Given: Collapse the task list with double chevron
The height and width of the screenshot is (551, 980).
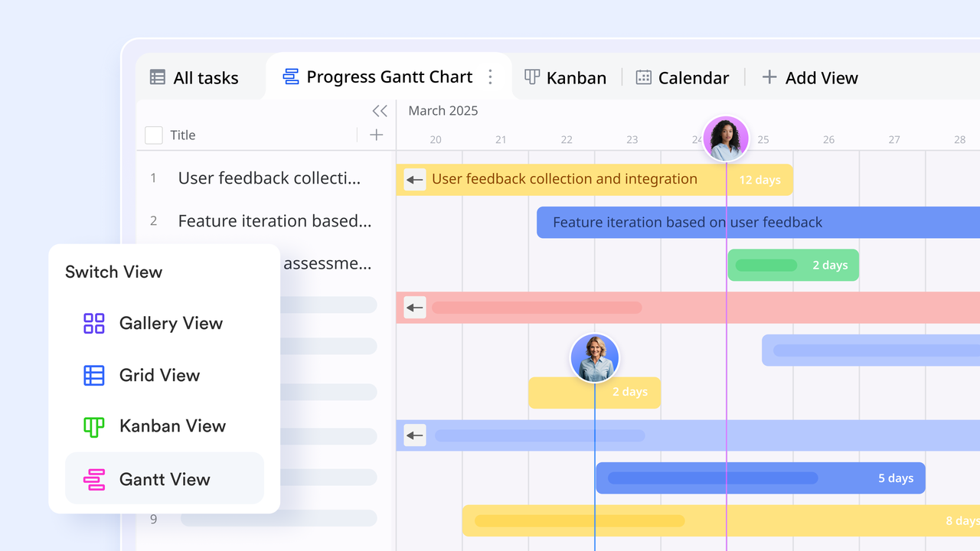Looking at the screenshot, I should tap(379, 111).
